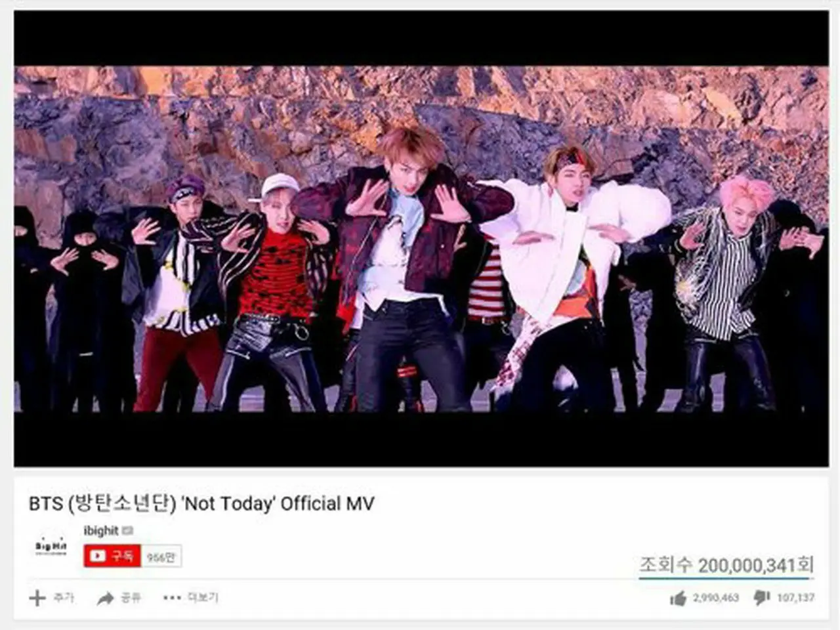The width and height of the screenshot is (840, 630).
Task: Click the video player to play
Action: point(421,238)
